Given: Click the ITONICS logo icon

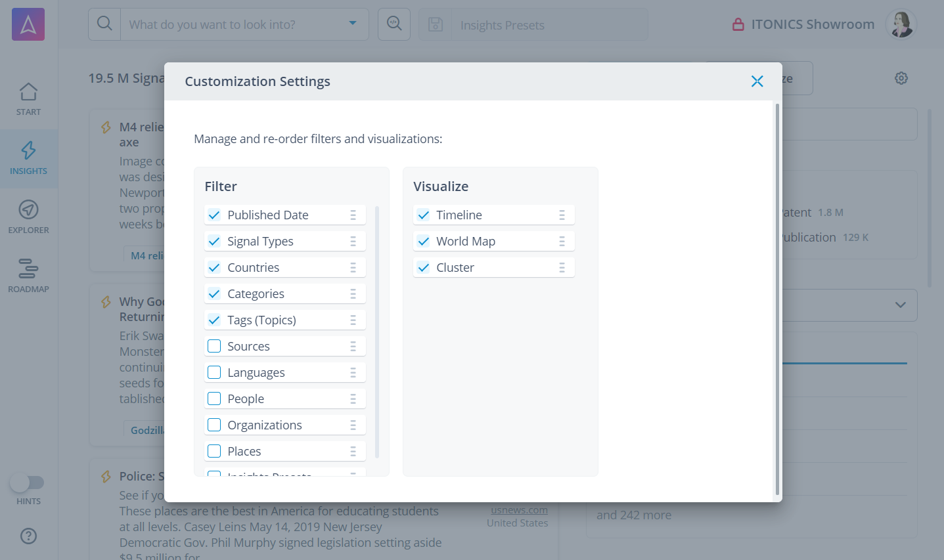Looking at the screenshot, I should click(x=28, y=24).
